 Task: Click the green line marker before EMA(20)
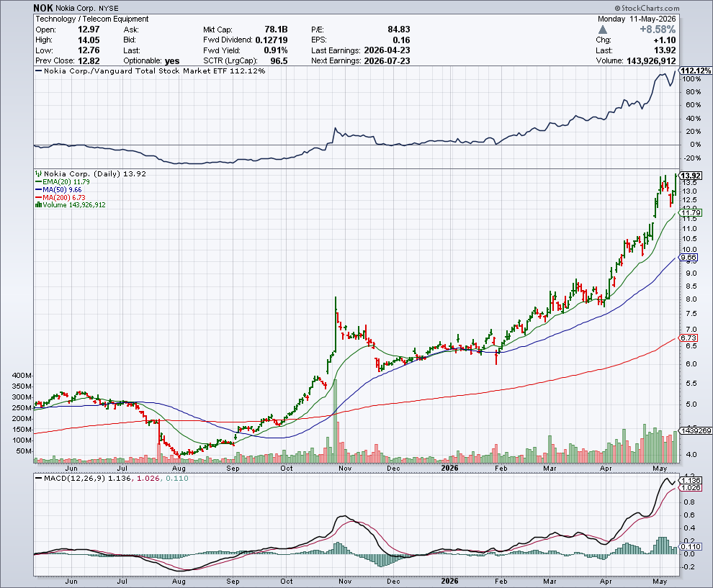(39, 182)
